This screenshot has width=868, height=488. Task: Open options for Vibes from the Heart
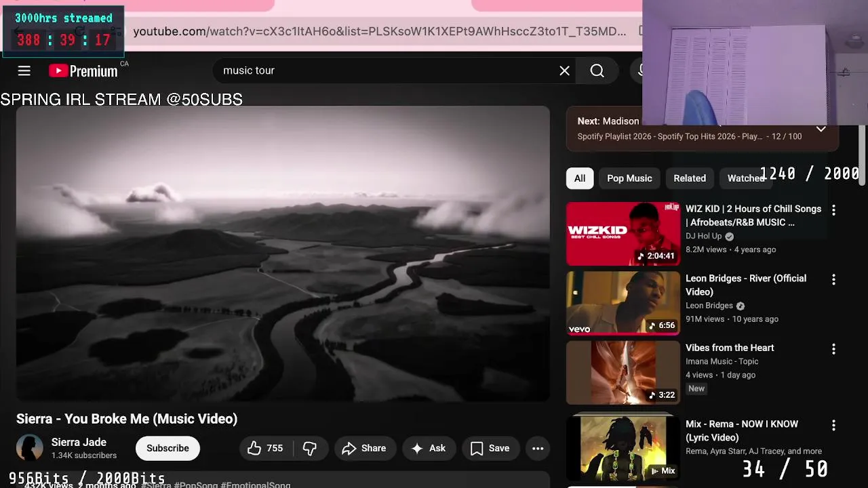[833, 349]
